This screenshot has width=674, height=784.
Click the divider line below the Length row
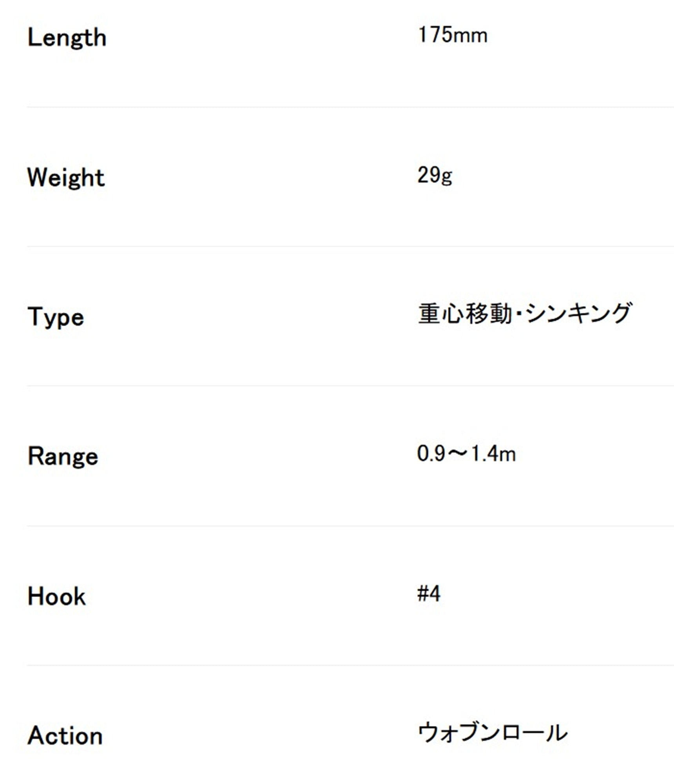(350, 107)
